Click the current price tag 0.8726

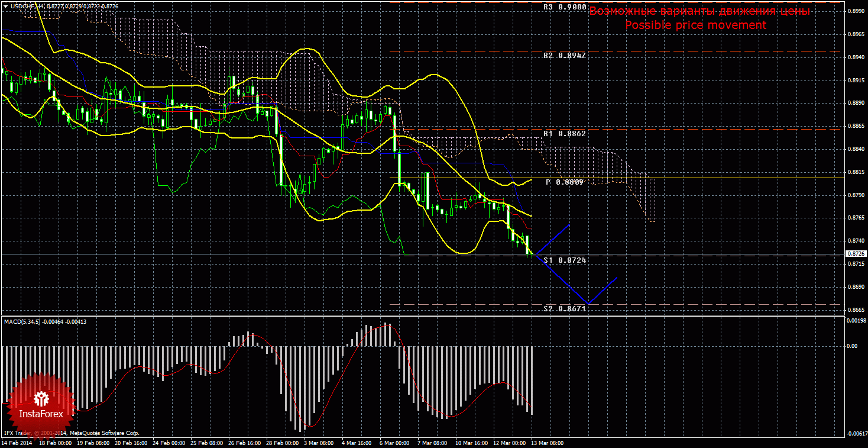tap(857, 253)
